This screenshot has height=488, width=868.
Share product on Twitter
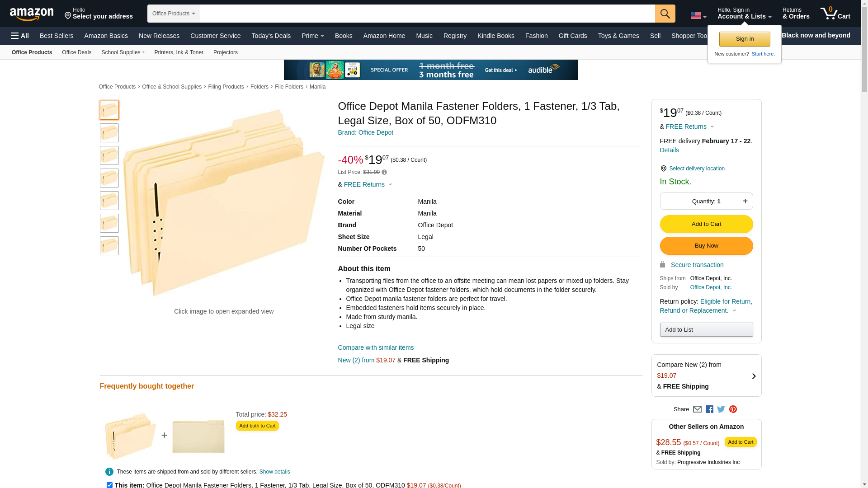[721, 409]
